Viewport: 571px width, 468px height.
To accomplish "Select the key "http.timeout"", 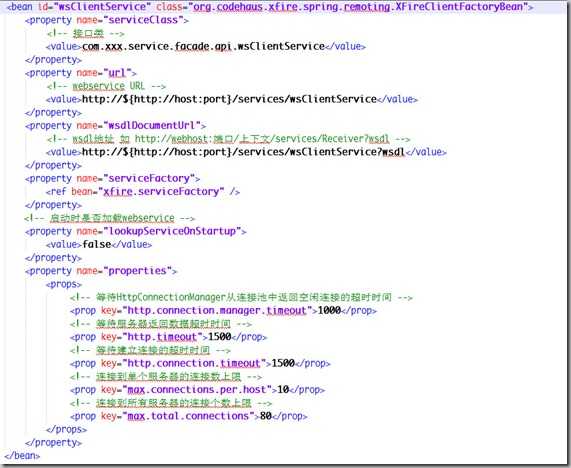I will tap(162, 337).
